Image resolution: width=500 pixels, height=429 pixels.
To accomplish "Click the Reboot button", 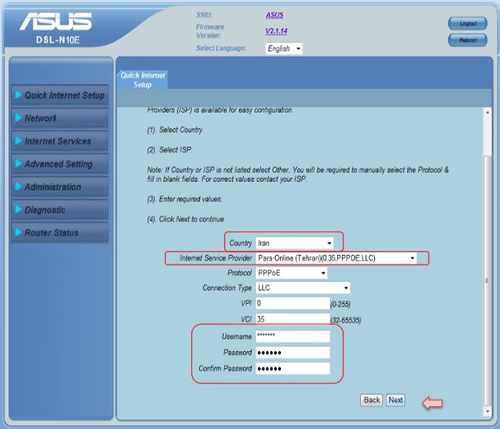I will tap(468, 40).
